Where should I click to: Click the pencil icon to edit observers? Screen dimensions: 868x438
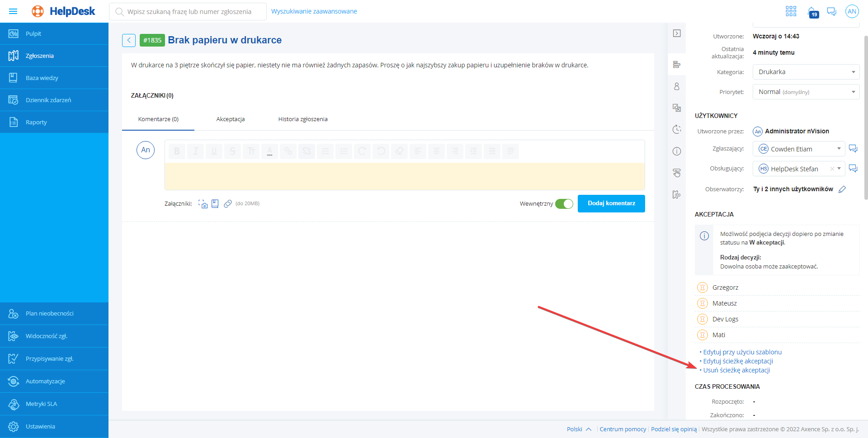tap(842, 189)
